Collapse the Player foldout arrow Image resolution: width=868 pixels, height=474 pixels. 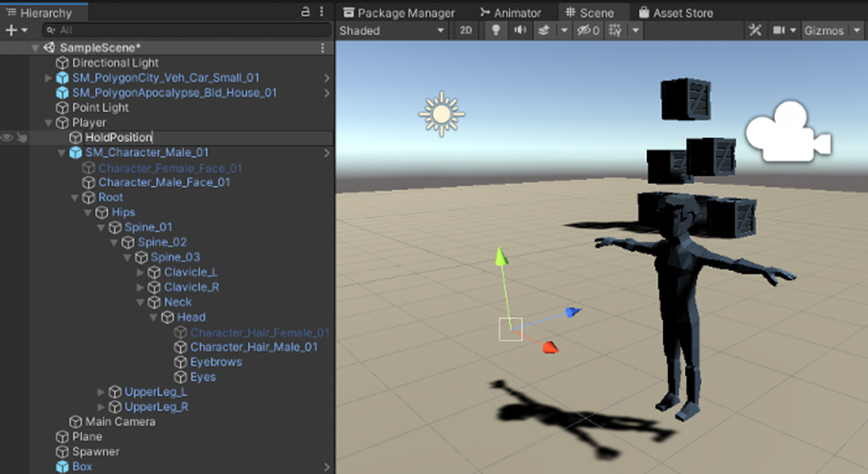point(48,123)
